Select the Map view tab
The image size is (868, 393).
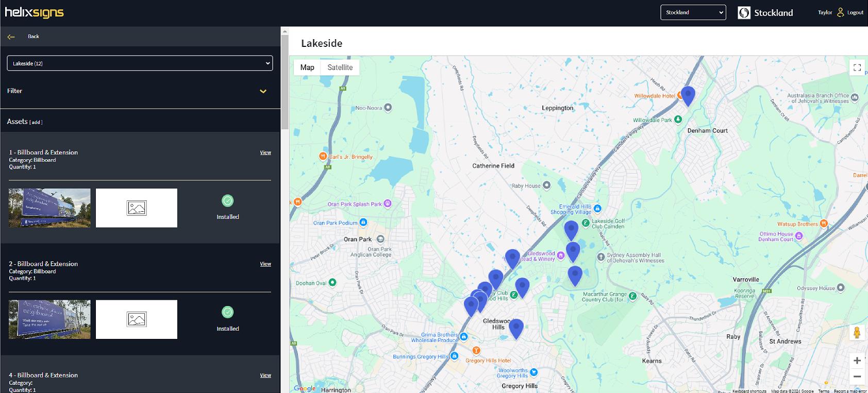pyautogui.click(x=307, y=67)
